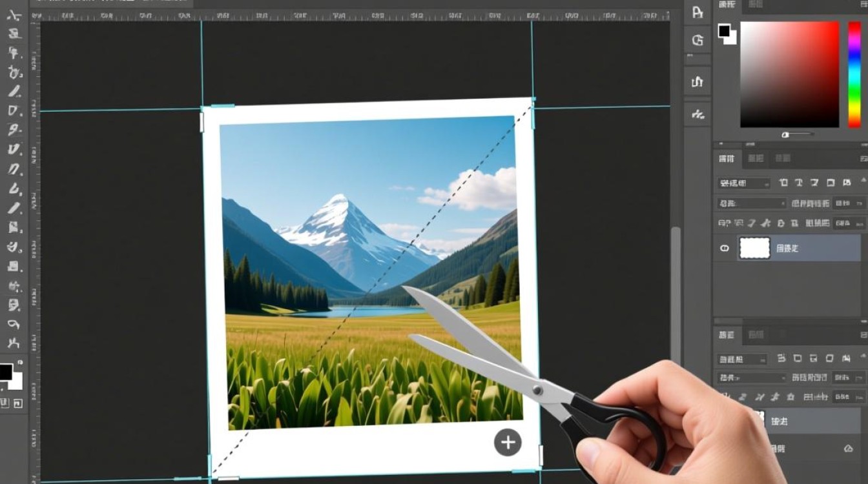The height and width of the screenshot is (484, 868).
Task: Open the top collapsed panel icon in the dock strip
Action: tap(697, 12)
